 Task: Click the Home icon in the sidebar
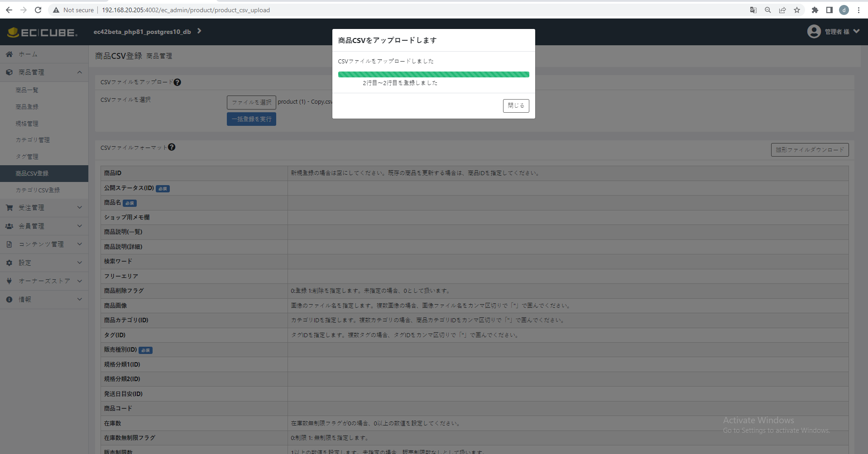pos(9,54)
